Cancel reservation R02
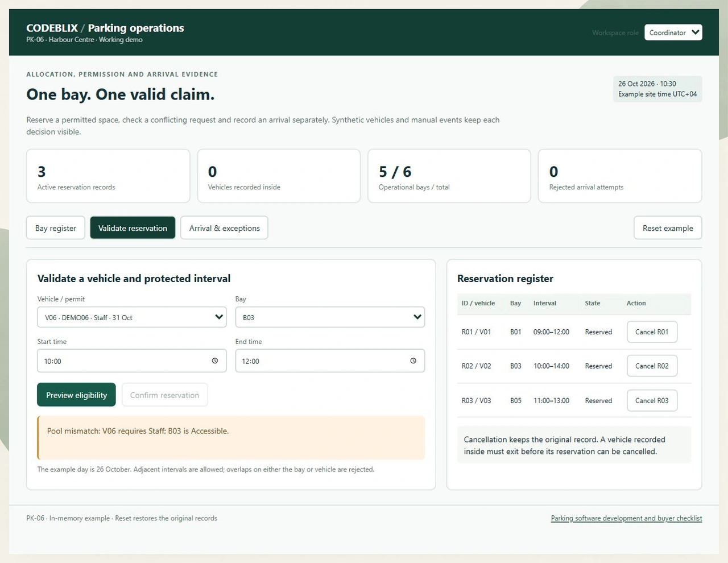The height and width of the screenshot is (563, 728). [x=652, y=366]
